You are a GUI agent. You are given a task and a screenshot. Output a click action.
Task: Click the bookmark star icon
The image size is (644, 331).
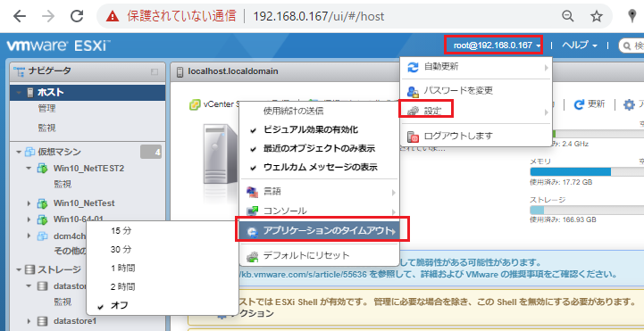point(597,16)
